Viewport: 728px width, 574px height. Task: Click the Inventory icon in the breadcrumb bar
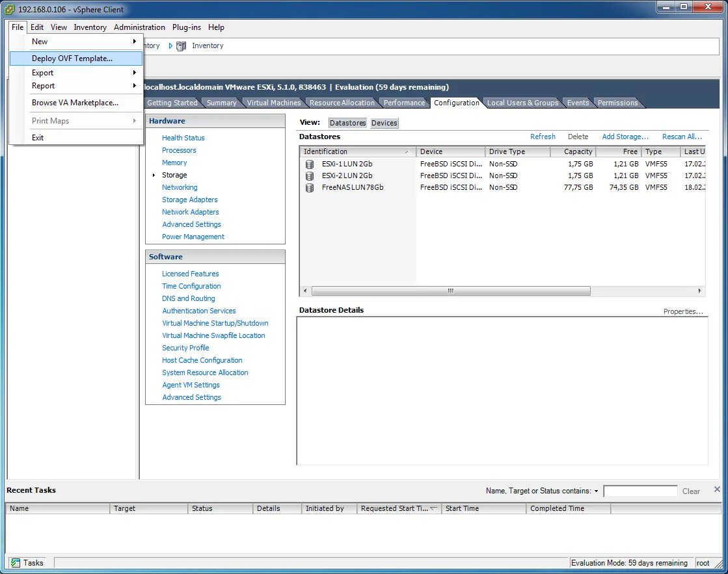click(181, 46)
